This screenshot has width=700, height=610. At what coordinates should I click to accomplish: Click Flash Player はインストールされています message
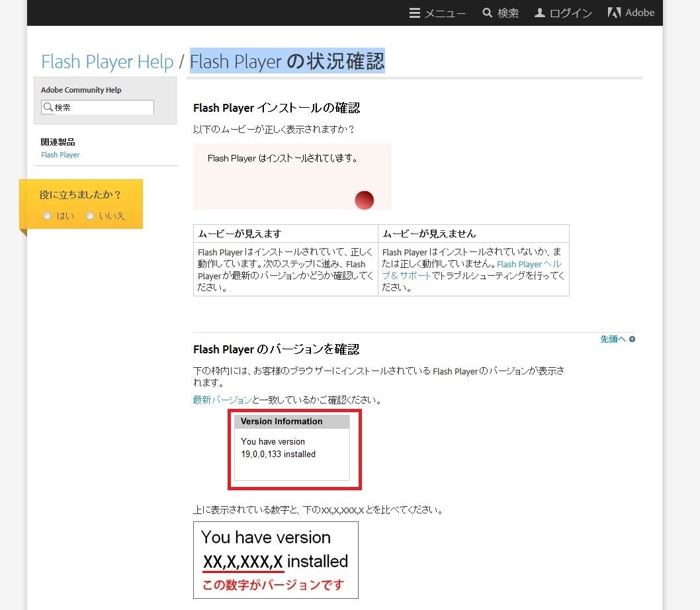pos(282,158)
